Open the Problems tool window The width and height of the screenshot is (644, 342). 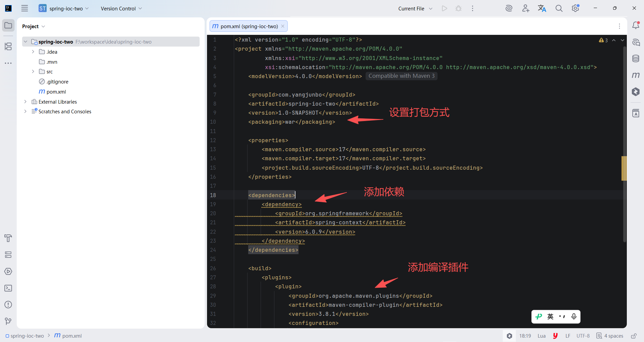click(x=8, y=304)
